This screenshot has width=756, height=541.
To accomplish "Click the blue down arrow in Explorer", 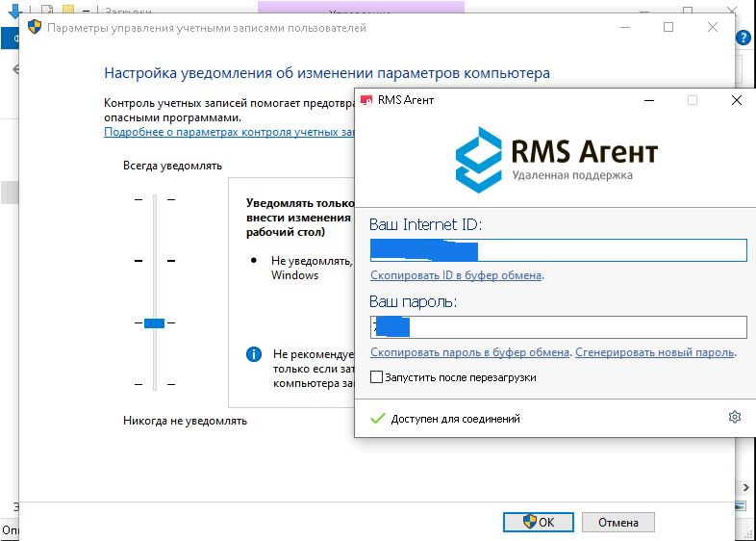I will (x=15, y=10).
